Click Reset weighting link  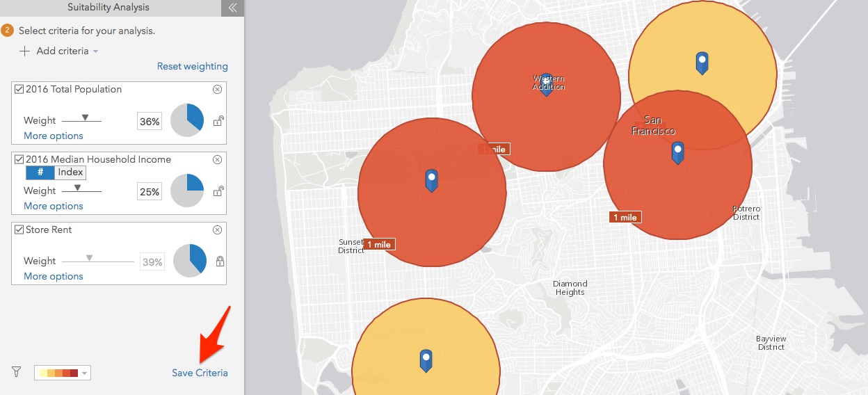(193, 67)
